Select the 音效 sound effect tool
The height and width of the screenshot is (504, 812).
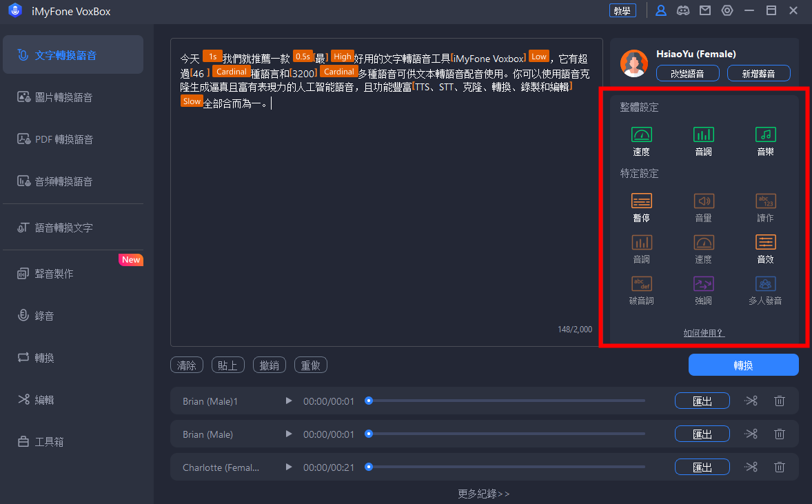click(765, 249)
